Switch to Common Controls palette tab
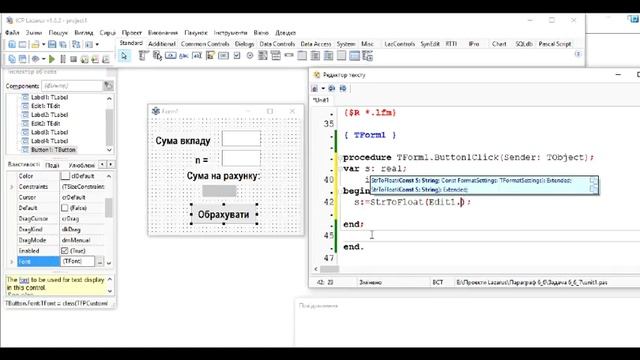This screenshot has height=360, width=640. [205, 44]
